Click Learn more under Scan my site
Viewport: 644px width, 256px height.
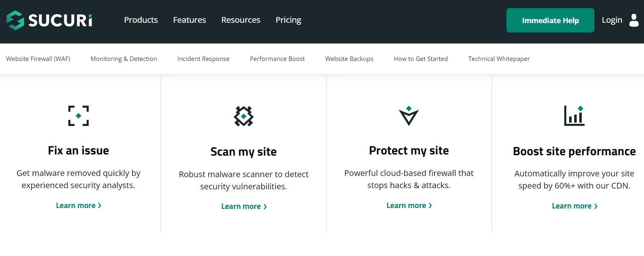pyautogui.click(x=244, y=206)
